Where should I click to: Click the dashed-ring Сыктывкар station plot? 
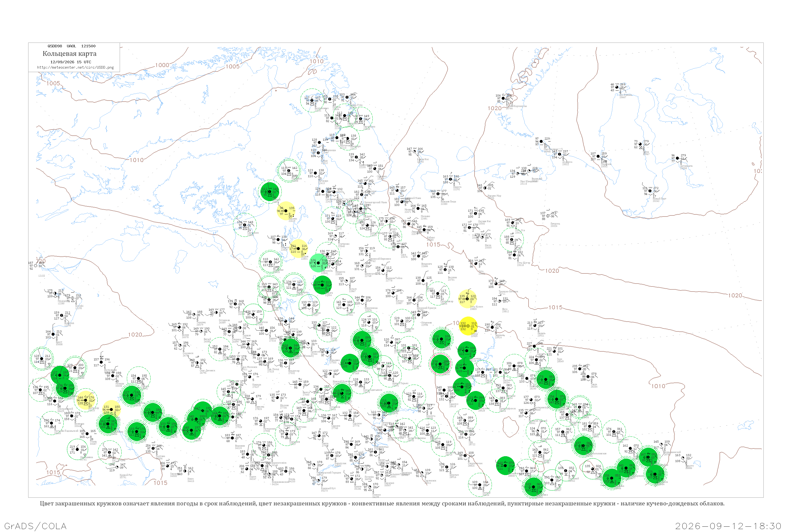click(438, 293)
